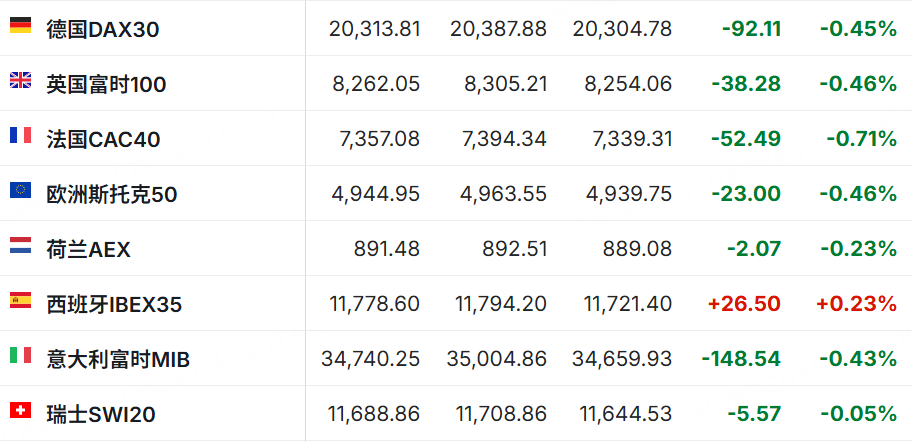Click the Italian flag icon

coord(20,355)
